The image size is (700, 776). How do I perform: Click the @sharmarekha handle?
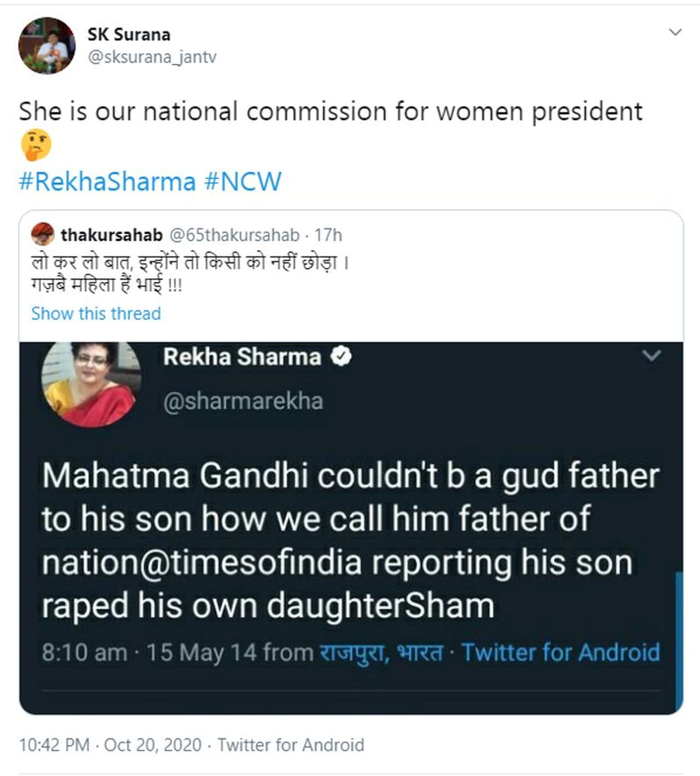[243, 401]
